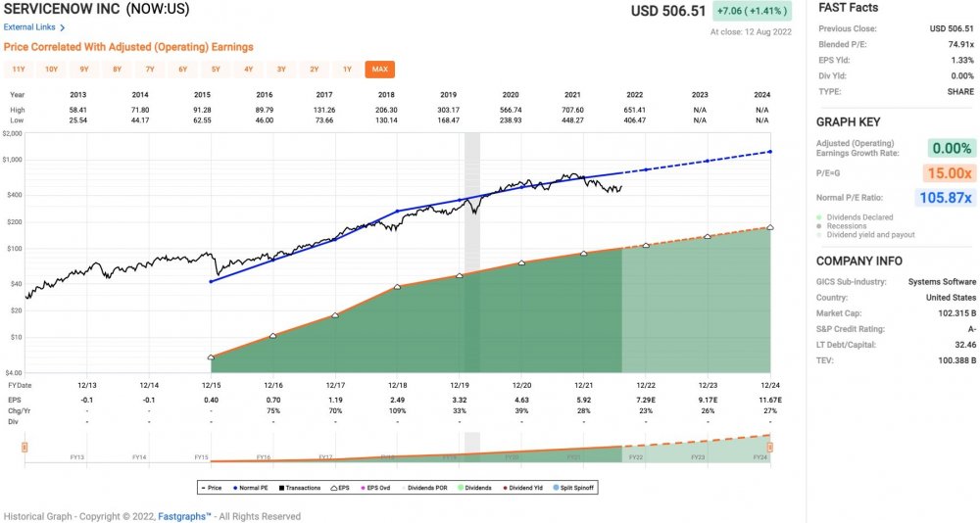Click the green 0.00% earnings growth box
This screenshot has height=523, width=980.
952,148
